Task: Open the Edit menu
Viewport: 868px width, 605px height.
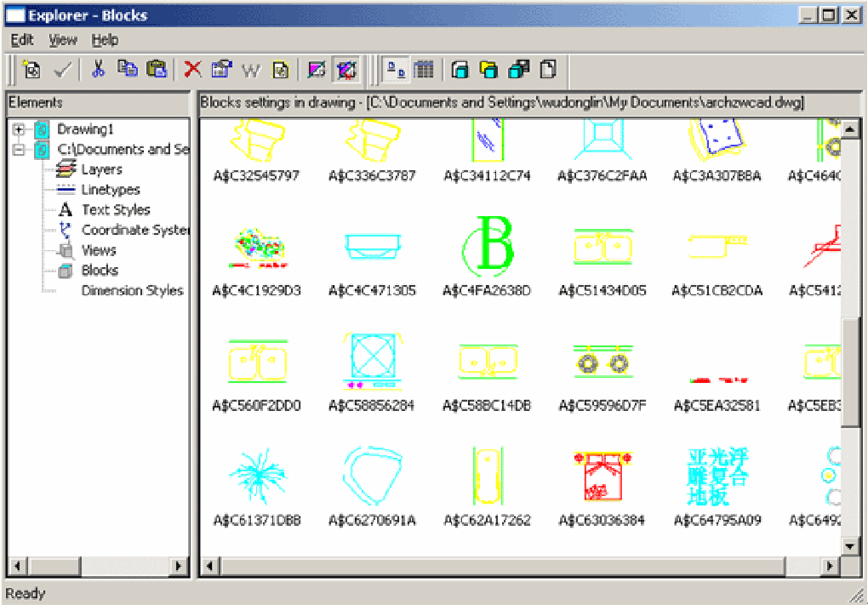Action: point(22,40)
